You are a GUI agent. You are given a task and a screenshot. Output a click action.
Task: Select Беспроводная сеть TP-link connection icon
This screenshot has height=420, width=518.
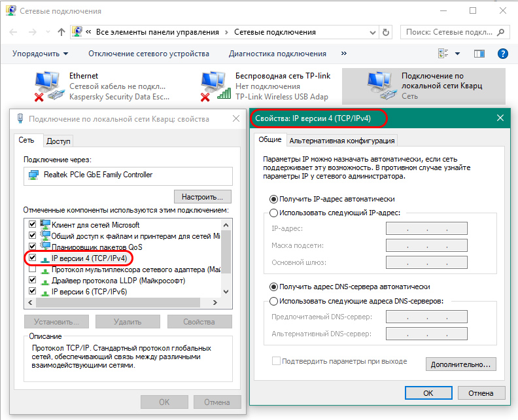coord(215,86)
